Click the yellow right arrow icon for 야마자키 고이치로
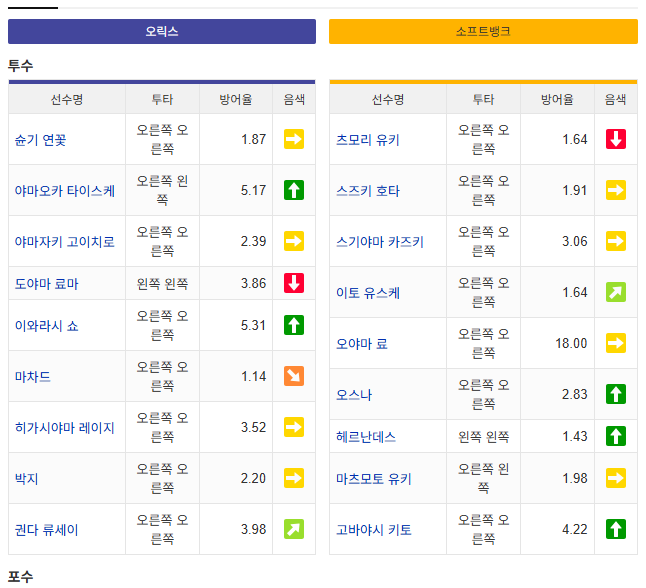Viewport: 646px width, 588px height. [x=294, y=241]
